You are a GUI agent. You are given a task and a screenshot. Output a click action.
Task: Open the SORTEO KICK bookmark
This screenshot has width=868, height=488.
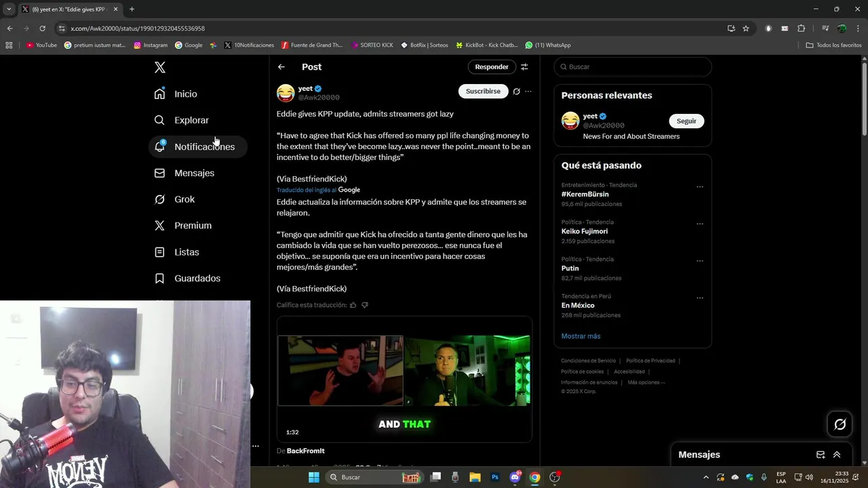click(372, 45)
